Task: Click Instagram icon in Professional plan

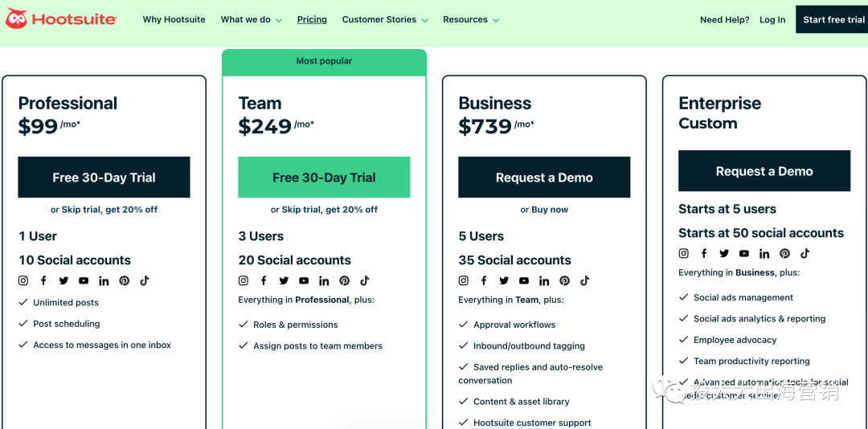Action: point(23,280)
